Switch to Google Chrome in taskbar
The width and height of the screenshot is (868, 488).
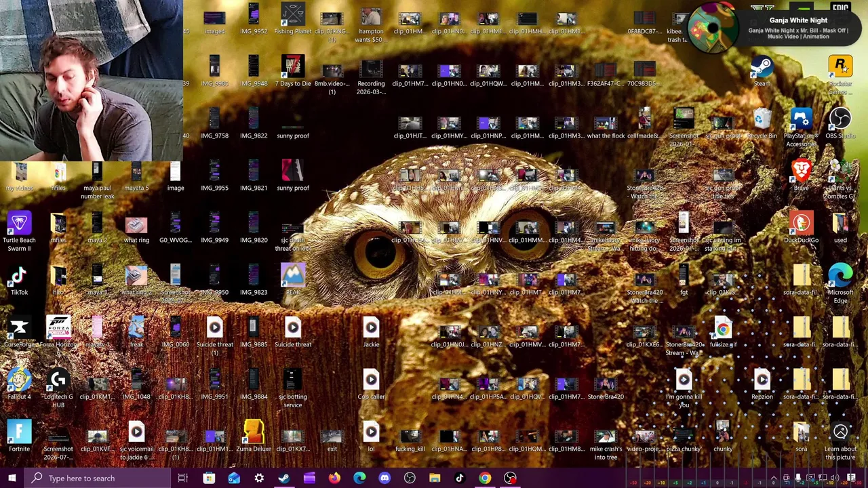(x=485, y=478)
